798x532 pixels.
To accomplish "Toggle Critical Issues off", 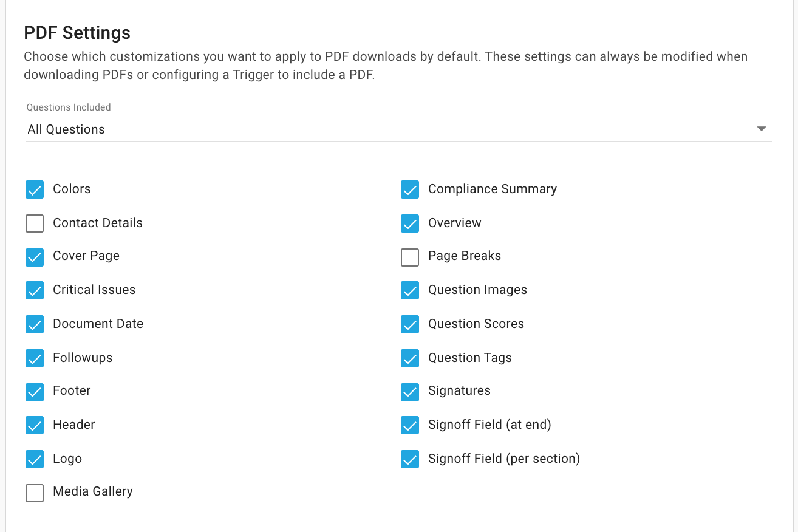I will pos(35,290).
